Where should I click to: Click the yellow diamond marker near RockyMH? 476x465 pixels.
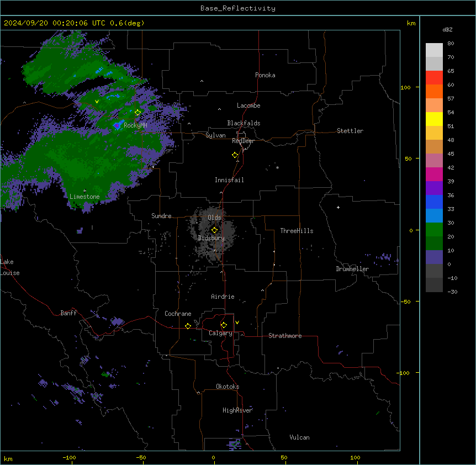[137, 112]
